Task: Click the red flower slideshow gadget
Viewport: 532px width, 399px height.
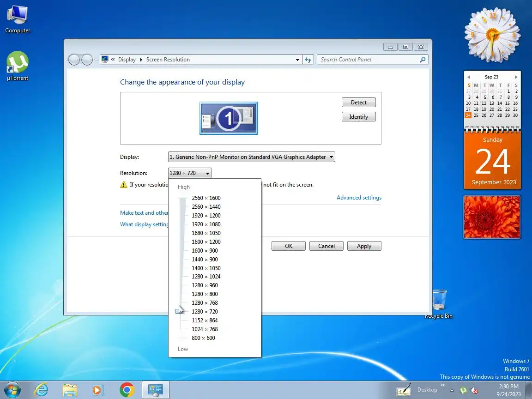Action: (492, 217)
